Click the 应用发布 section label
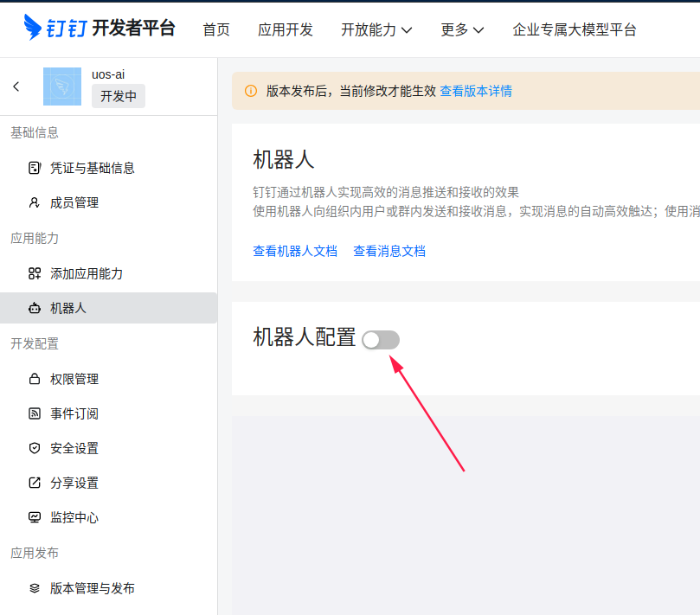This screenshot has height=615, width=700. pyautogui.click(x=35, y=553)
